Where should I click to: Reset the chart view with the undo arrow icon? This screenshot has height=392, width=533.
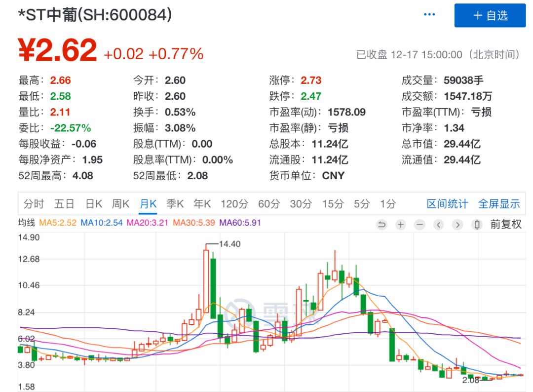click(382, 225)
